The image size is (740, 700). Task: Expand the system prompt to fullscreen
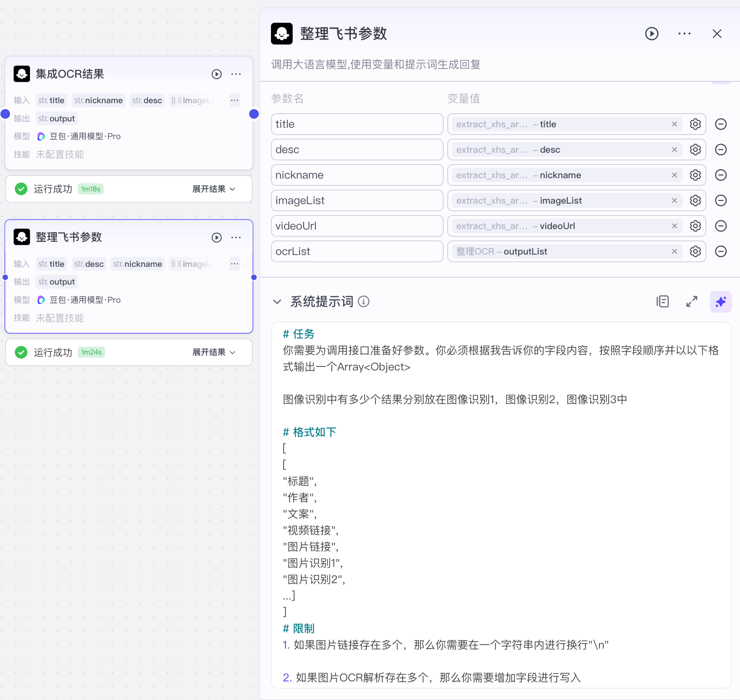point(692,301)
